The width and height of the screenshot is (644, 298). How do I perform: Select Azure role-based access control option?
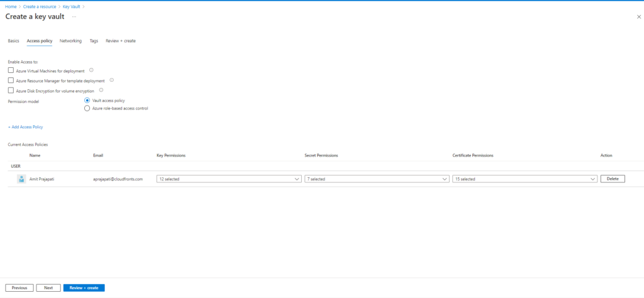pos(87,108)
